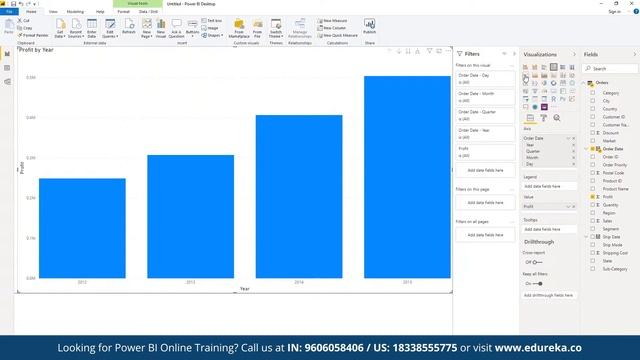This screenshot has width=640, height=360.
Task: Insert a Text box
Action: coord(212,20)
